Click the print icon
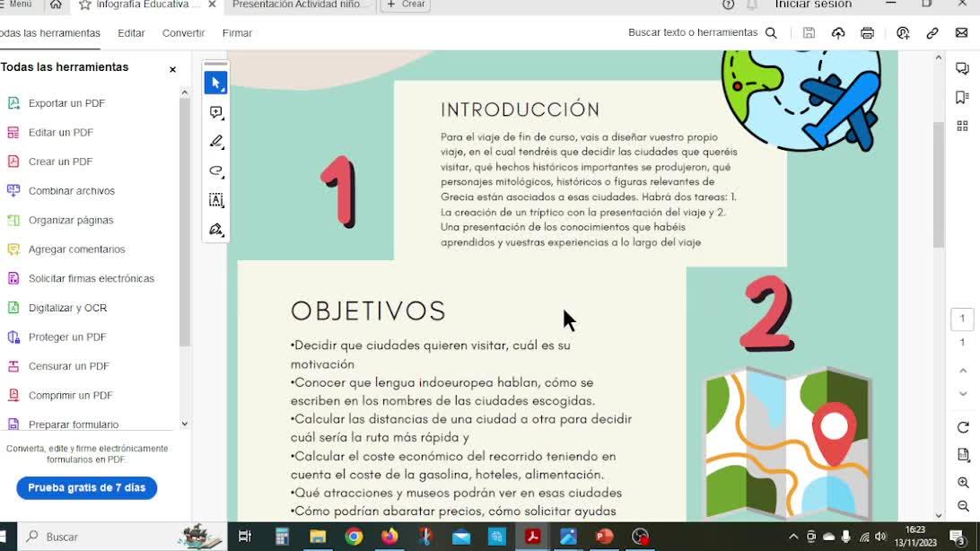Screen dimensions: 980x551 pyautogui.click(x=867, y=33)
